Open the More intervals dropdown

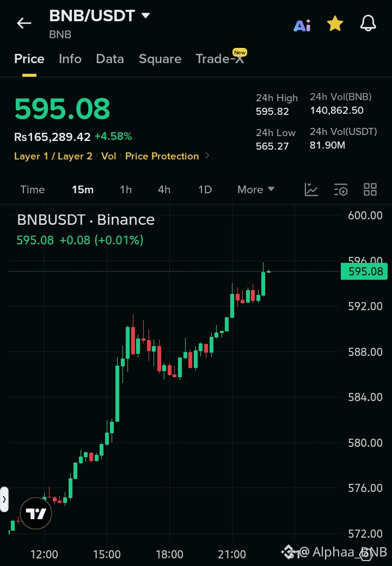pos(256,189)
